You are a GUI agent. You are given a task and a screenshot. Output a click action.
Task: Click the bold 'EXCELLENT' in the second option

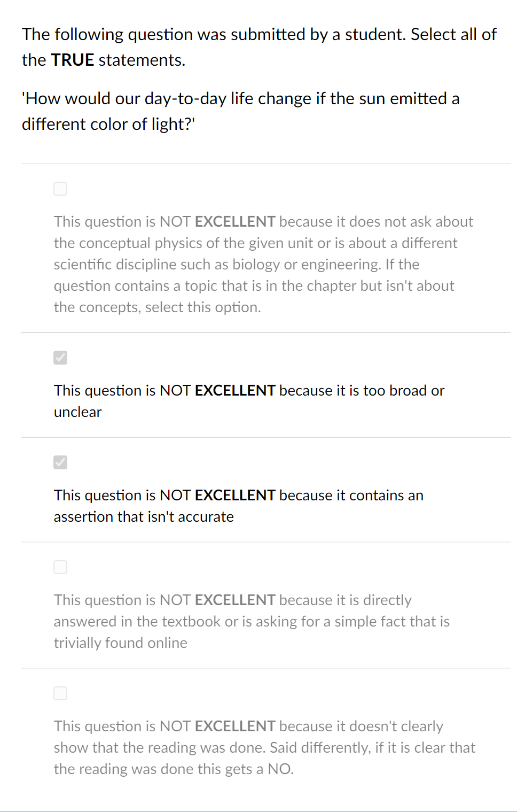[x=235, y=390]
